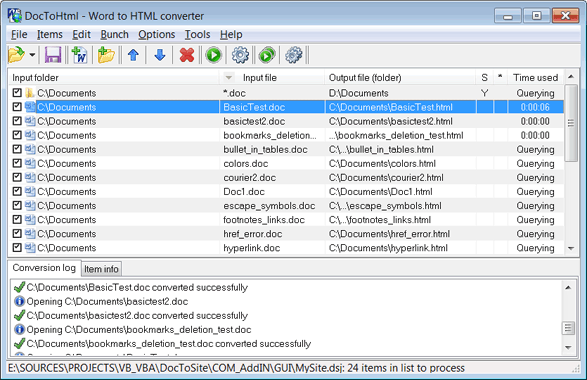Open project folder toolbar icon
This screenshot has height=380, width=587.
click(16, 55)
